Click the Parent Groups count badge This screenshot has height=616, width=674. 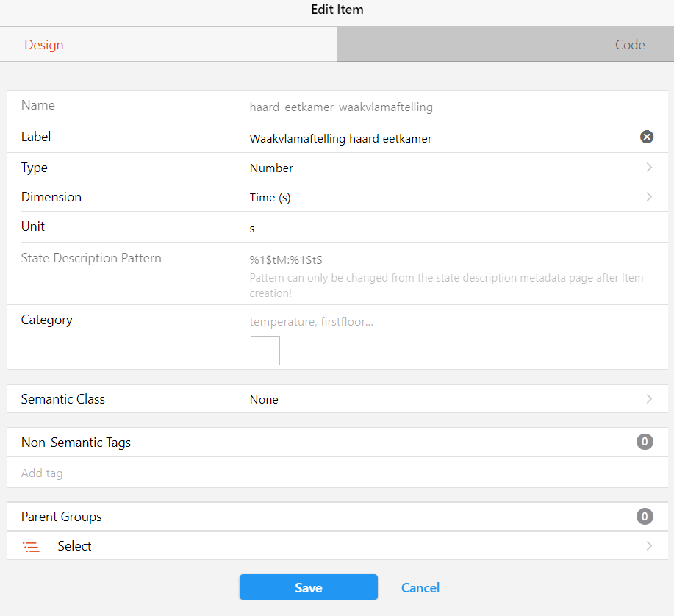[645, 517]
